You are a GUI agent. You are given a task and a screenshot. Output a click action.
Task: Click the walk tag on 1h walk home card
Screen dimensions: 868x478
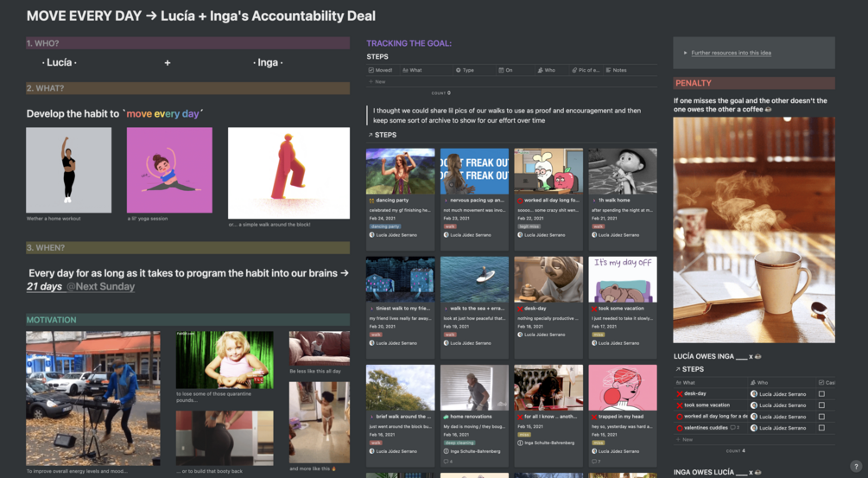click(598, 226)
